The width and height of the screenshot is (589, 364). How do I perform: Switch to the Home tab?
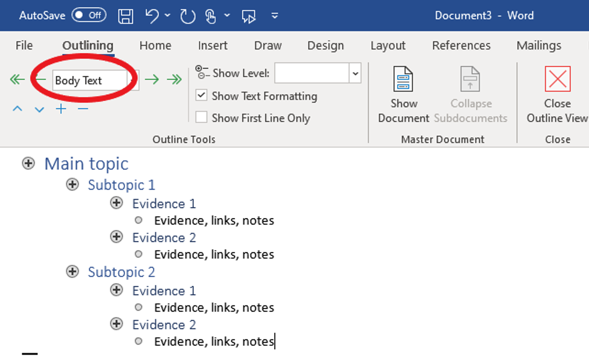pos(155,45)
